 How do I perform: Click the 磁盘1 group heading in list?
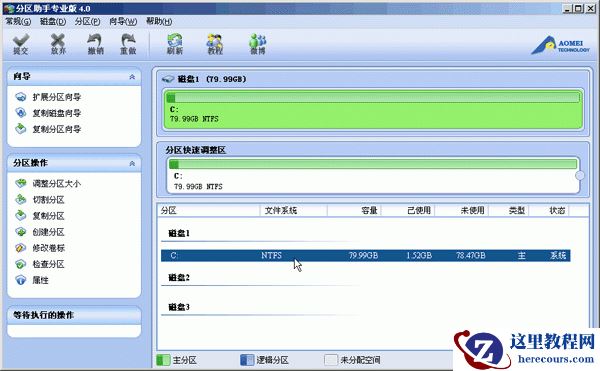[x=179, y=233]
